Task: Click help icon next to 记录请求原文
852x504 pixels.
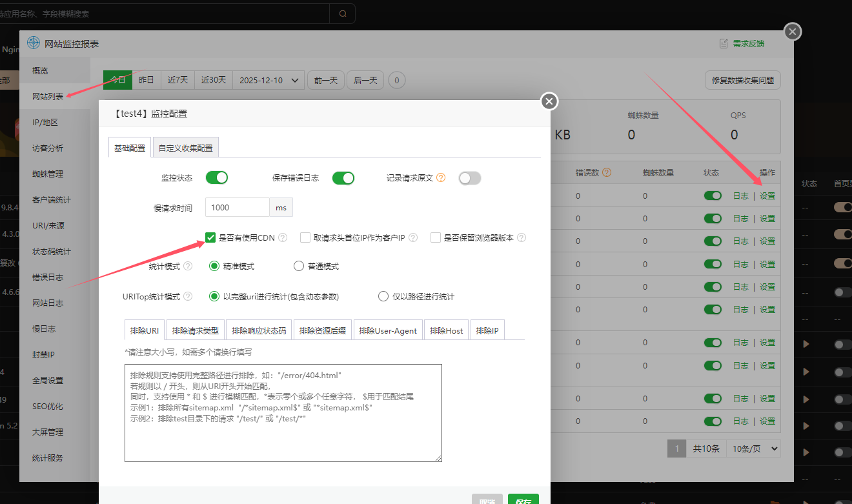Action: [441, 177]
